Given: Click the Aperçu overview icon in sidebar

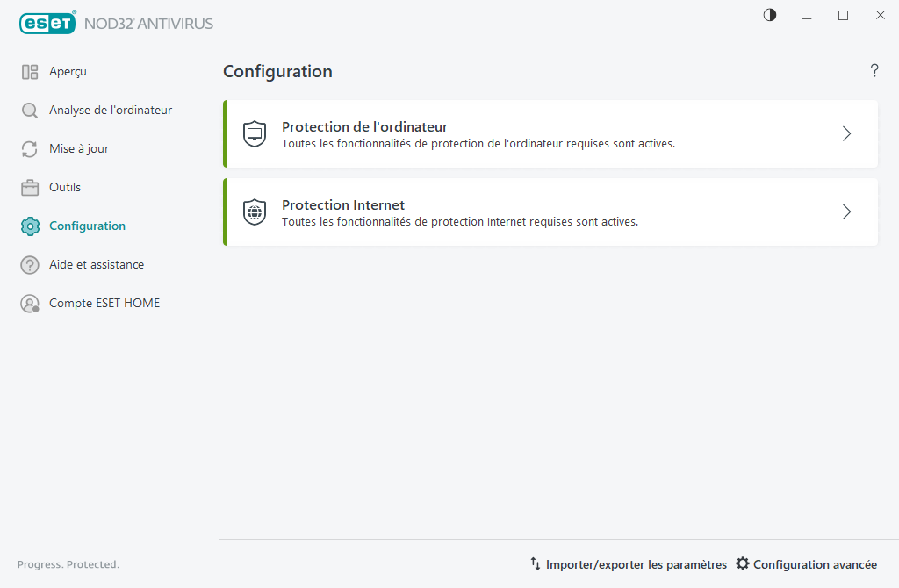Looking at the screenshot, I should tap(31, 71).
